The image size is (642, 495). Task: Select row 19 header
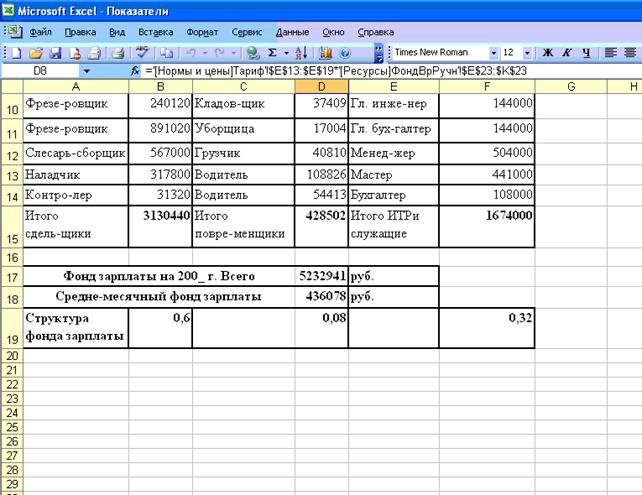point(12,328)
